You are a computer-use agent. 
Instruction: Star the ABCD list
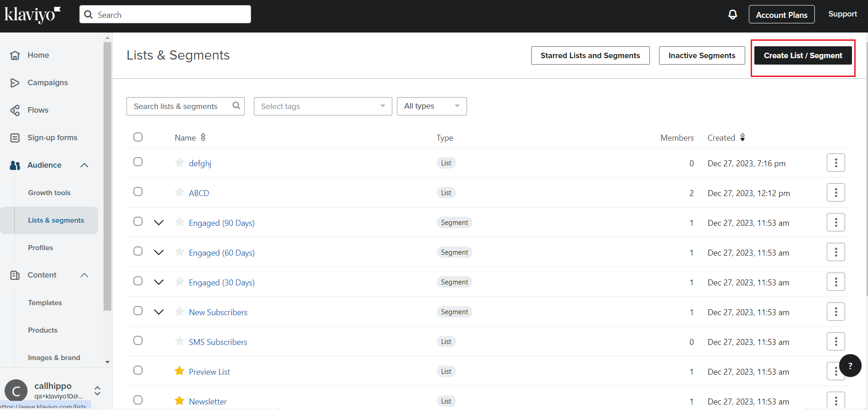coord(180,192)
